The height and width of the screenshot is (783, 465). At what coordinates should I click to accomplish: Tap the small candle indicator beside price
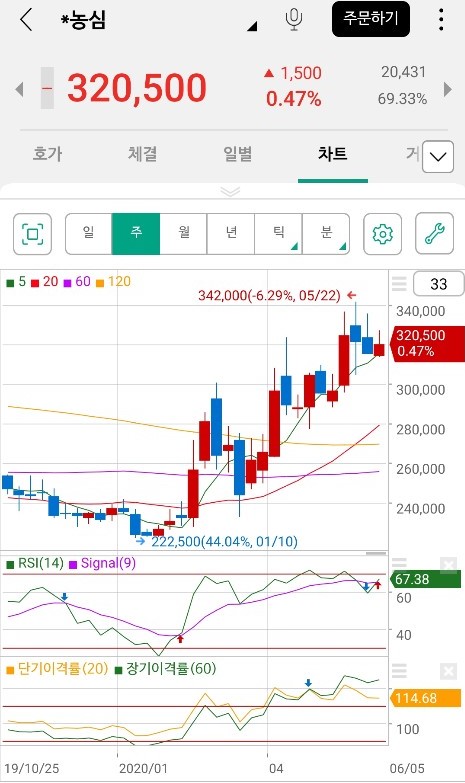(x=47, y=88)
